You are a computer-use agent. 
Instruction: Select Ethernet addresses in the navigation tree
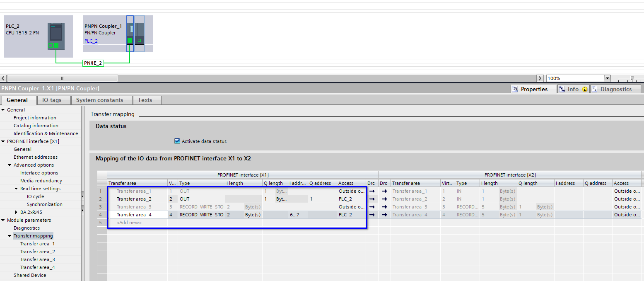pos(36,157)
